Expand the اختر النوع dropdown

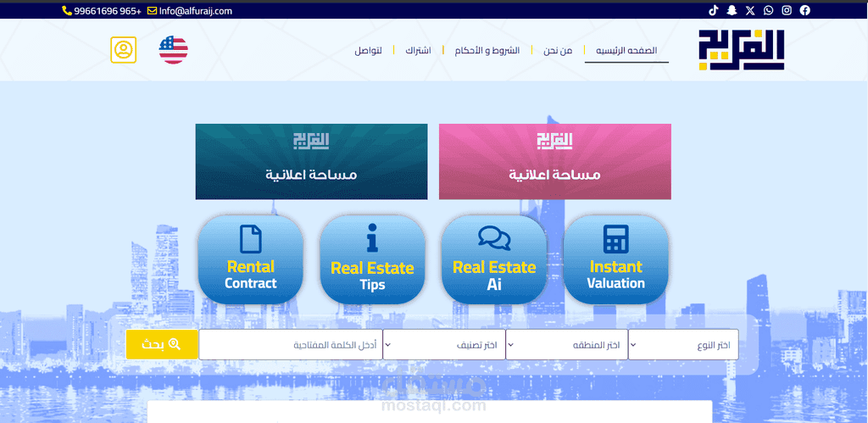[683, 344]
